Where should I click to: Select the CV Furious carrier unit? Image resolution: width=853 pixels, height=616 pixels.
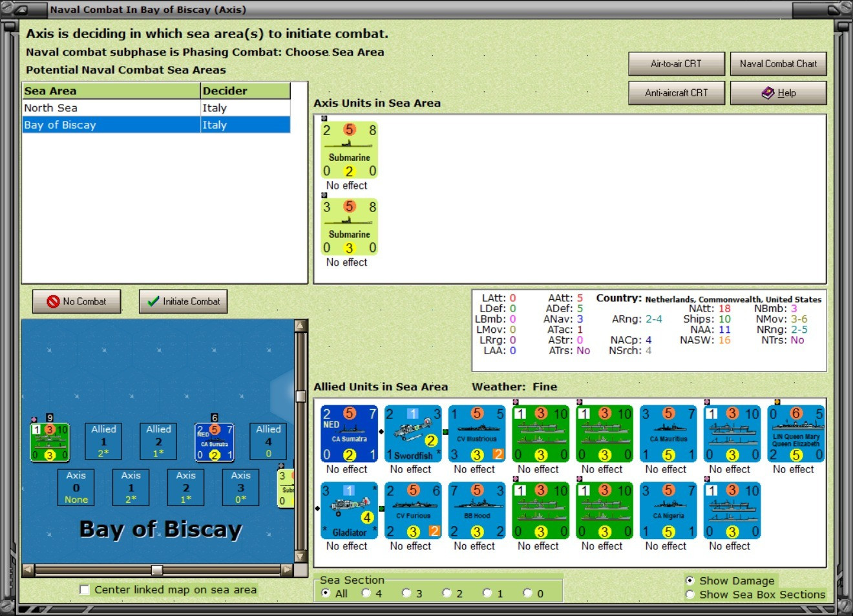(x=414, y=511)
